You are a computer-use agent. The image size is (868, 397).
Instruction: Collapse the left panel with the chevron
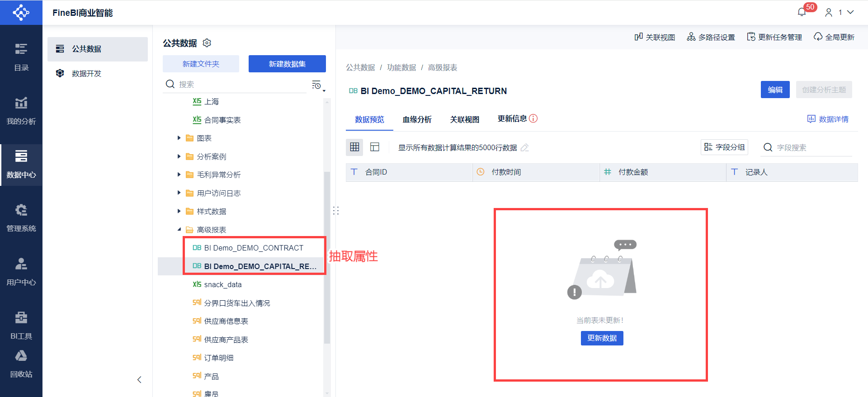(x=139, y=380)
